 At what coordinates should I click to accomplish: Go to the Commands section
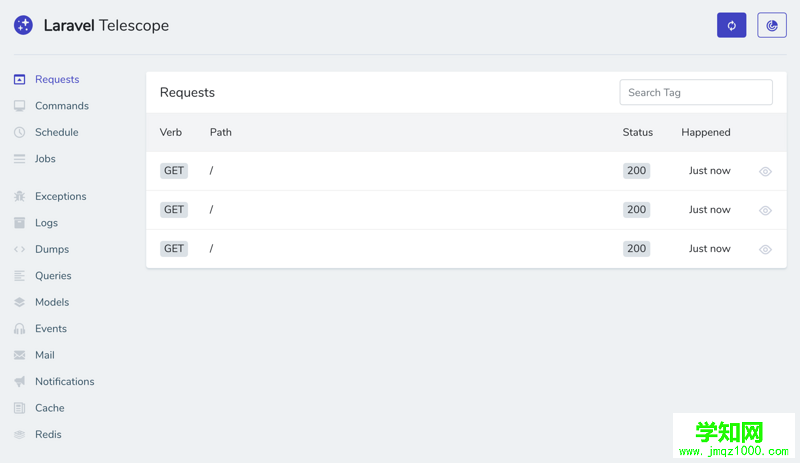click(62, 106)
